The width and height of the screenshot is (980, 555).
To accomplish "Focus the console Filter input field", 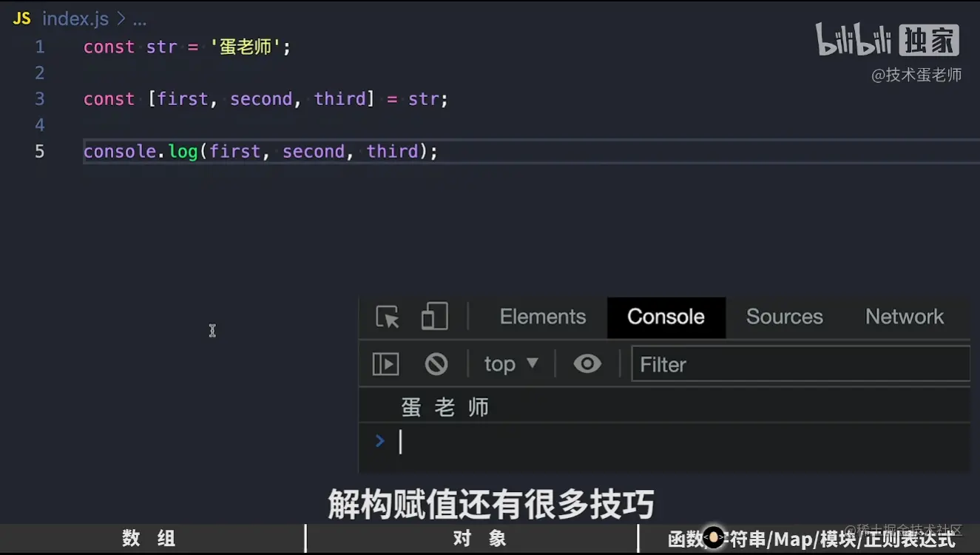I will click(x=800, y=364).
